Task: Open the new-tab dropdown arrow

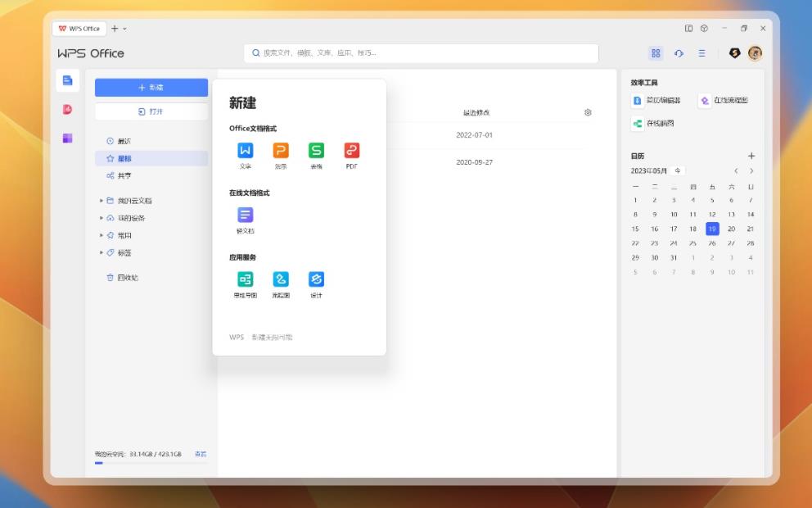Action: (x=124, y=29)
